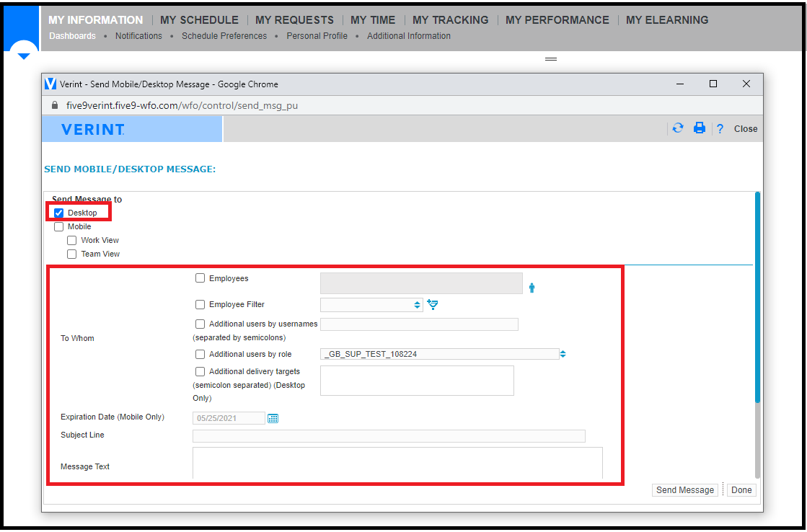Image resolution: width=807 pixels, height=532 pixels.
Task: Click the print icon in Verint header
Action: (x=699, y=128)
